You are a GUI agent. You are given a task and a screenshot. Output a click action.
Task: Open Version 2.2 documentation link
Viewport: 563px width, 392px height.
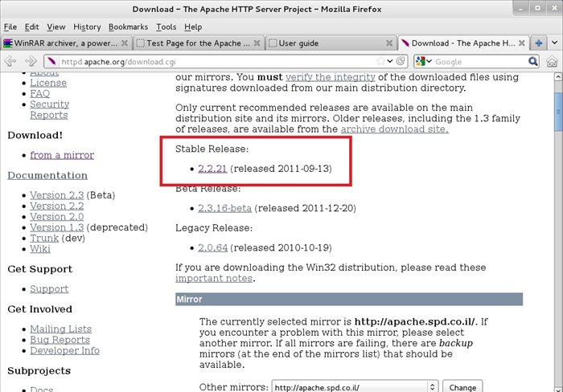[x=57, y=206]
